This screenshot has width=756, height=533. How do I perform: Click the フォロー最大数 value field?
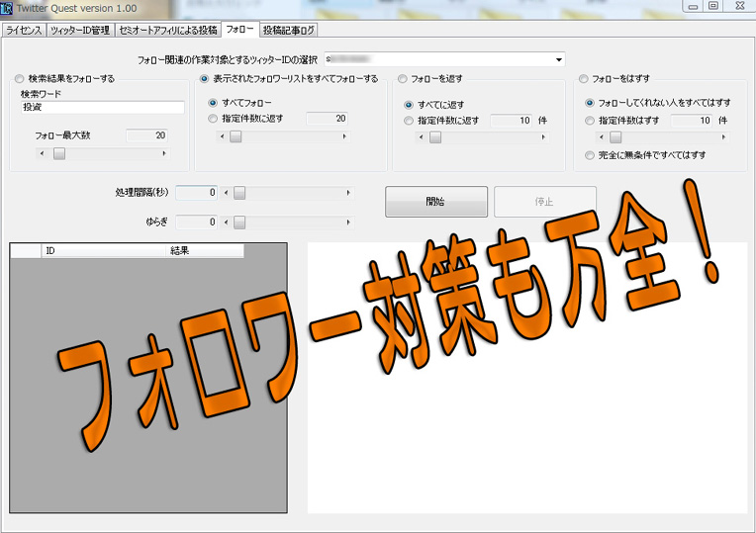pos(147,135)
